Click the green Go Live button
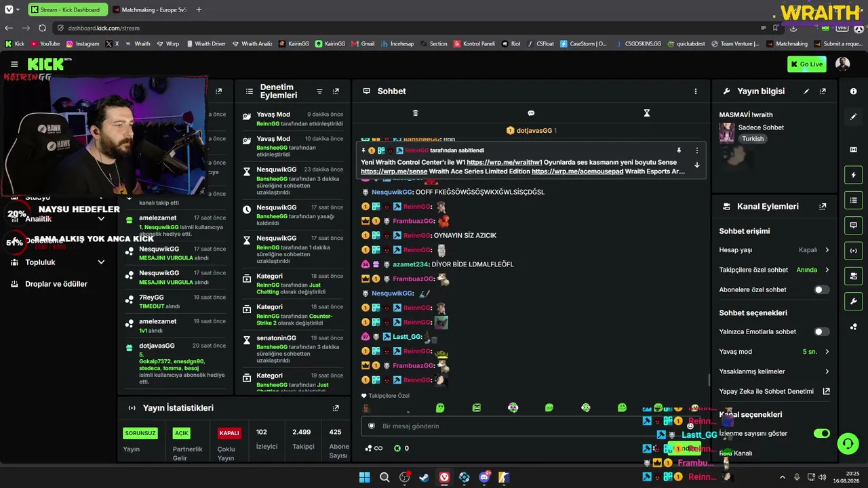The image size is (868, 488). click(807, 64)
